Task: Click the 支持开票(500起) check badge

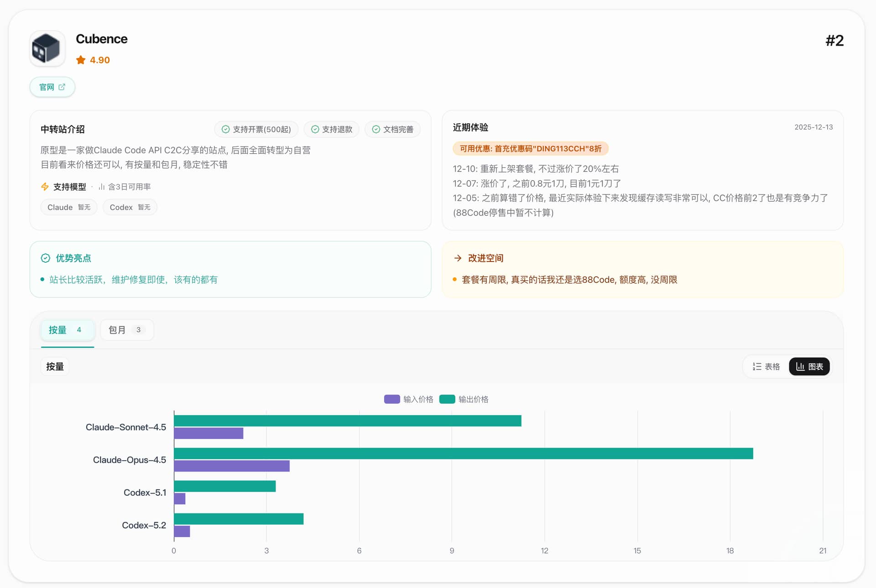Action: point(256,130)
